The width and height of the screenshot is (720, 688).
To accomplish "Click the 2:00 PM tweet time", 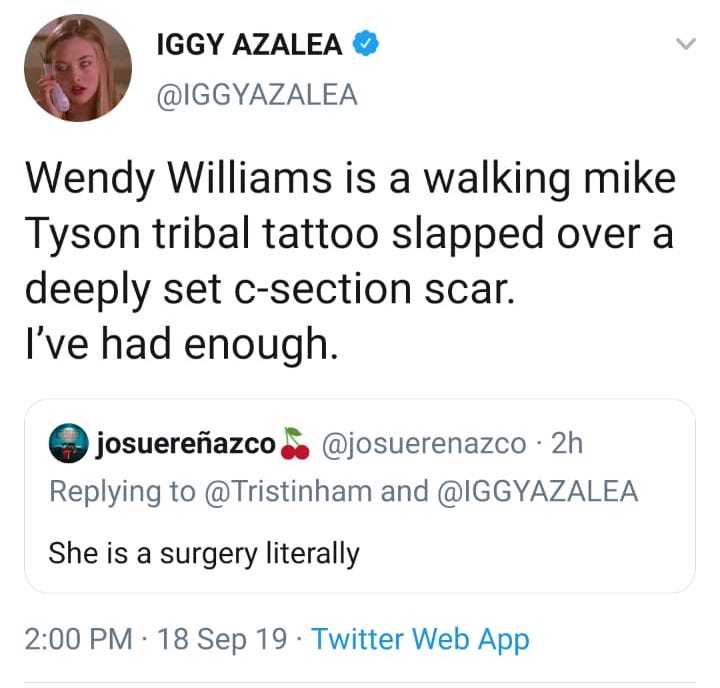I will point(79,639).
